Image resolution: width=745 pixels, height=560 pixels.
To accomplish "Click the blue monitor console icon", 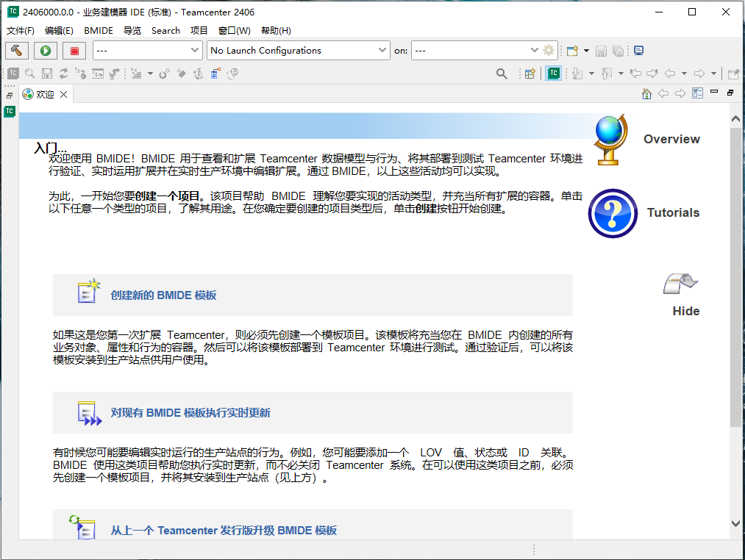I will [x=639, y=51].
